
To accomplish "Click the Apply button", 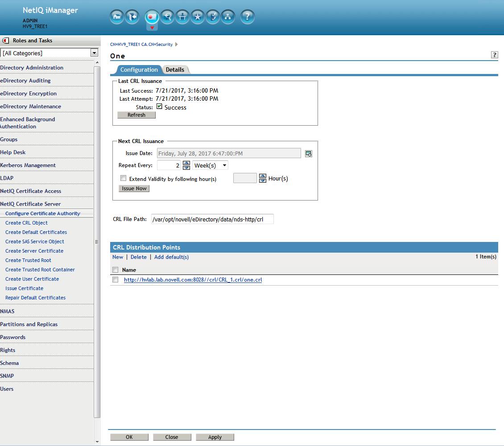I will pyautogui.click(x=215, y=437).
